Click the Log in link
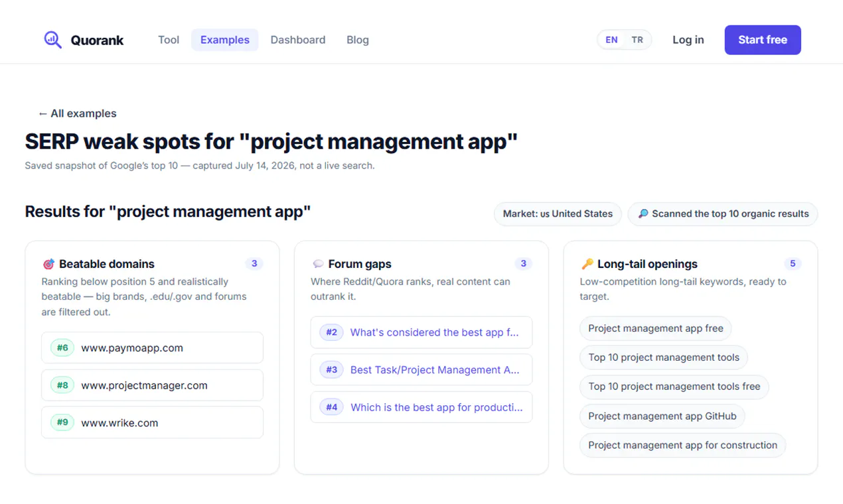 click(688, 40)
